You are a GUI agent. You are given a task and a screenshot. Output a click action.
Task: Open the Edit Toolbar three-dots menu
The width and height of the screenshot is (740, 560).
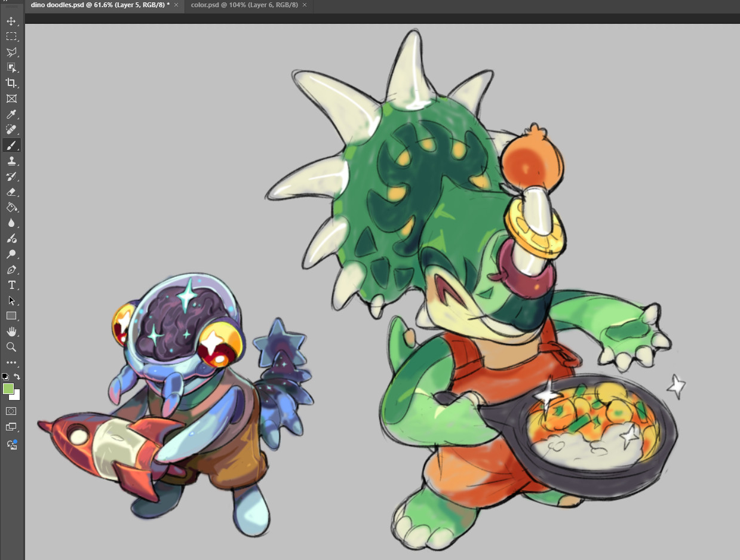tap(11, 362)
